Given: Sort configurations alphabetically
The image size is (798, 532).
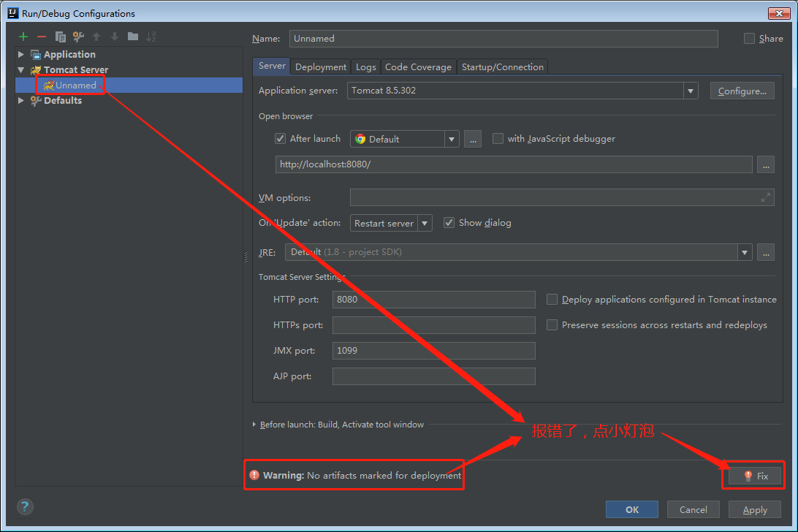Looking at the screenshot, I should pyautogui.click(x=151, y=37).
